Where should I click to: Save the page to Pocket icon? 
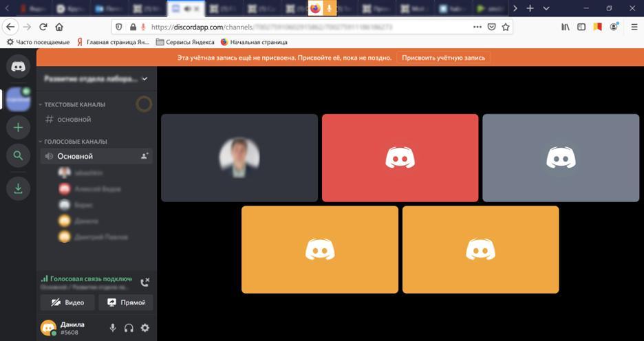[x=492, y=27]
